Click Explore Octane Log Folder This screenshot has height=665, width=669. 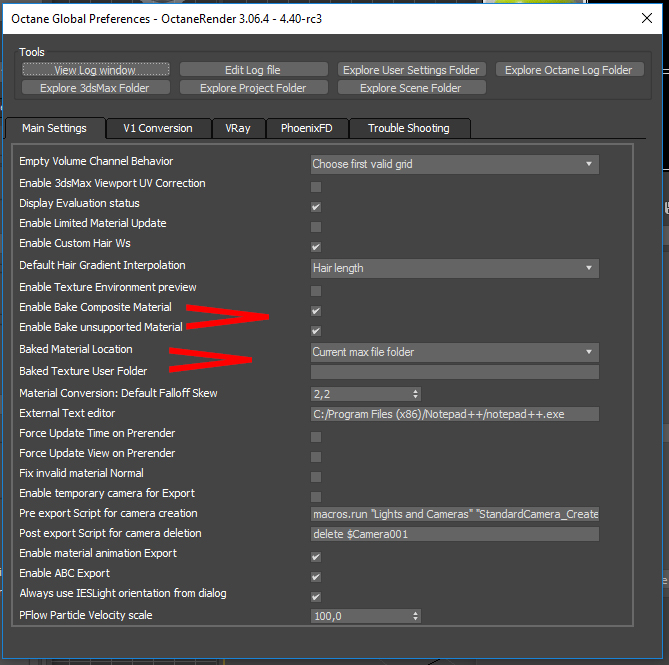coord(569,70)
